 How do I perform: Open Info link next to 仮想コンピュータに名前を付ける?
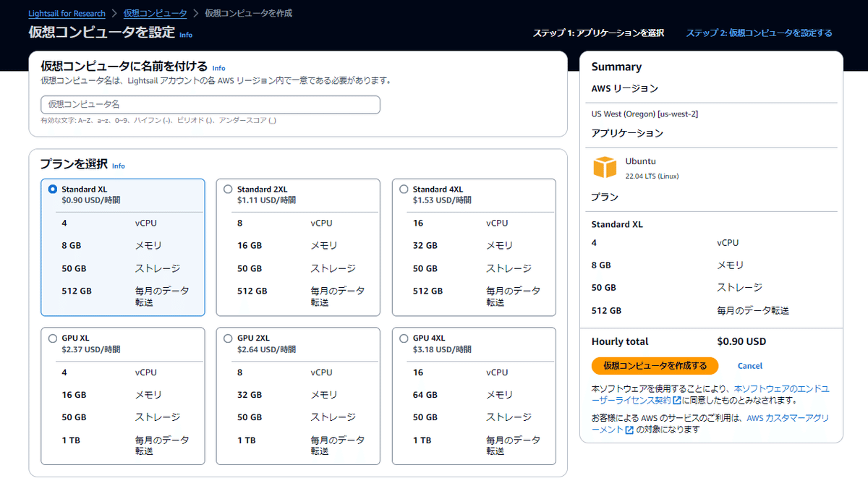218,68
